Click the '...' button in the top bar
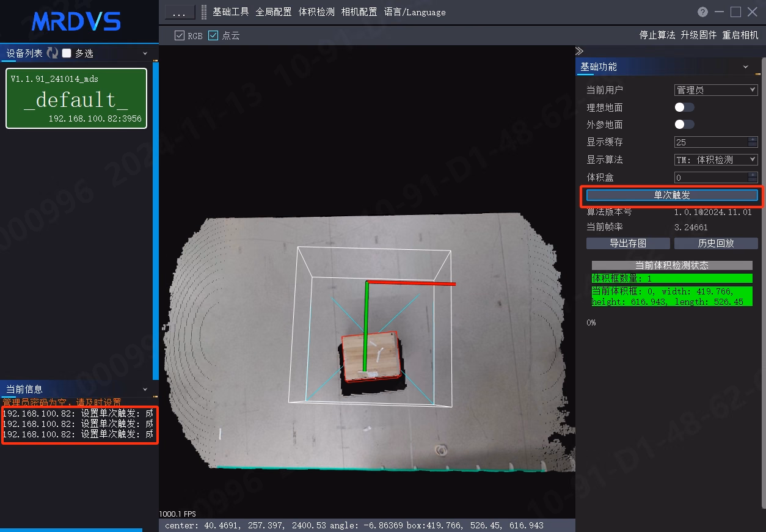This screenshot has height=532, width=766. pyautogui.click(x=180, y=12)
